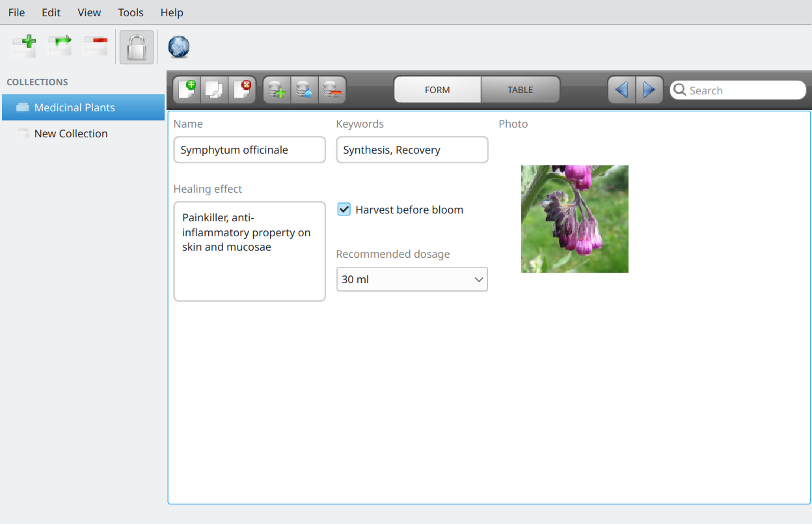Go to next record with right arrow
The image size is (812, 524).
(649, 90)
